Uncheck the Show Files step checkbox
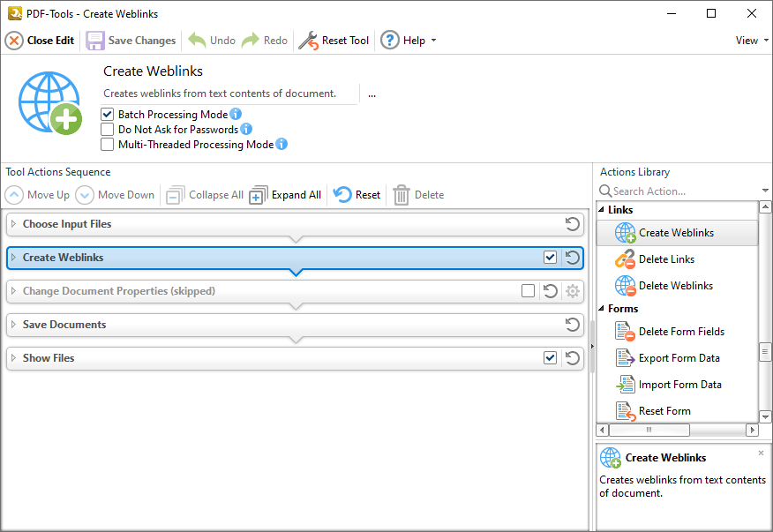The width and height of the screenshot is (773, 532). tap(550, 358)
